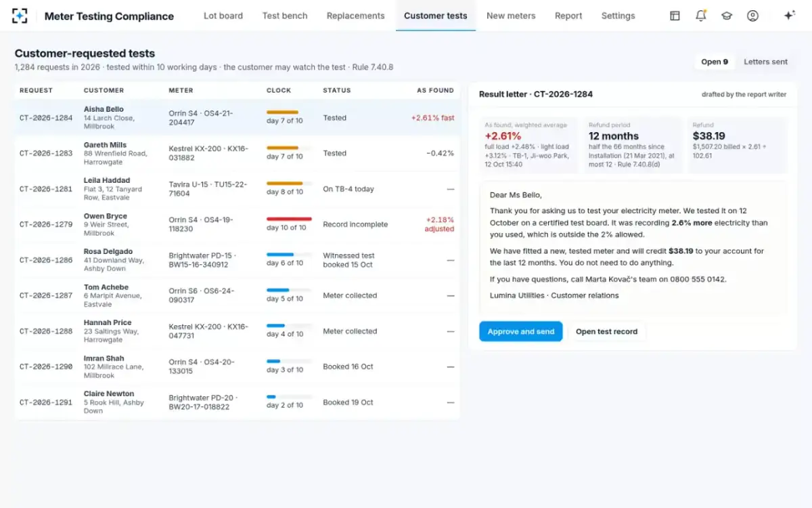812x508 pixels.
Task: Click 'drafted by the report writer' label
Action: click(744, 94)
